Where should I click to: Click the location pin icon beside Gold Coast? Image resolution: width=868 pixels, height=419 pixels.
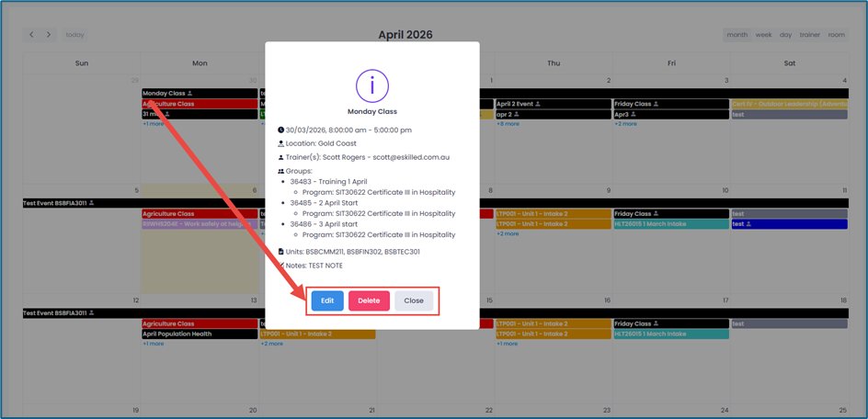(281, 144)
